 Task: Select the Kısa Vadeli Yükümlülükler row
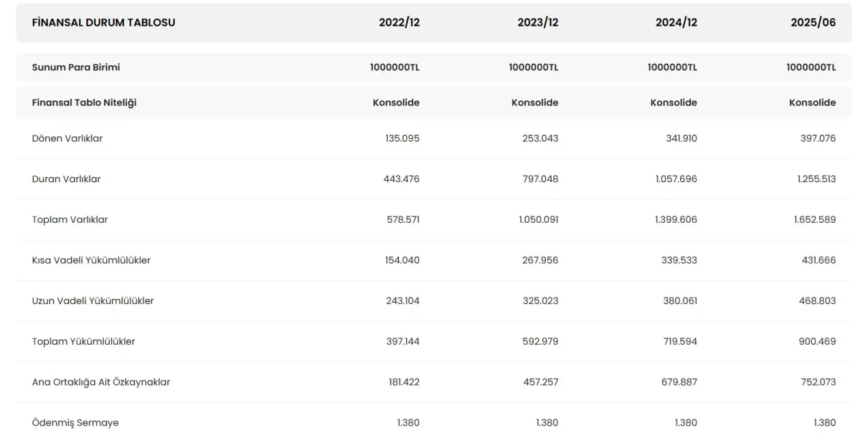91,260
